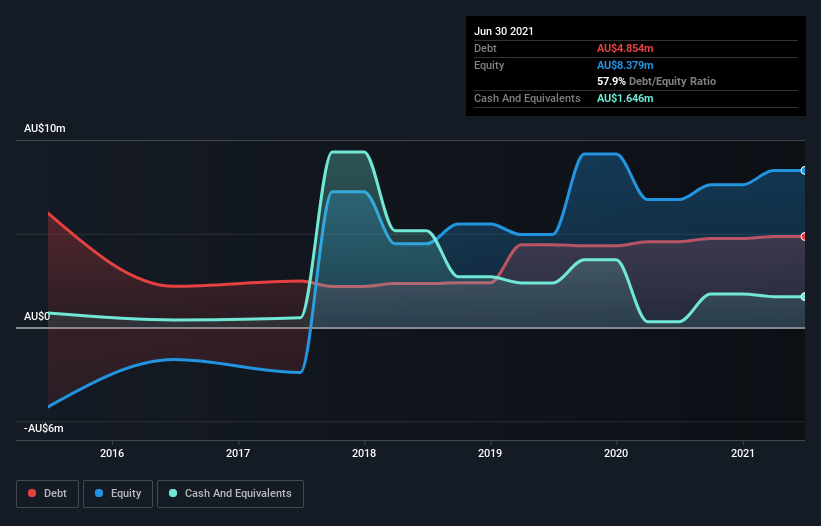The image size is (821, 526).
Task: Click the Equity label in tooltip
Action: click(489, 65)
